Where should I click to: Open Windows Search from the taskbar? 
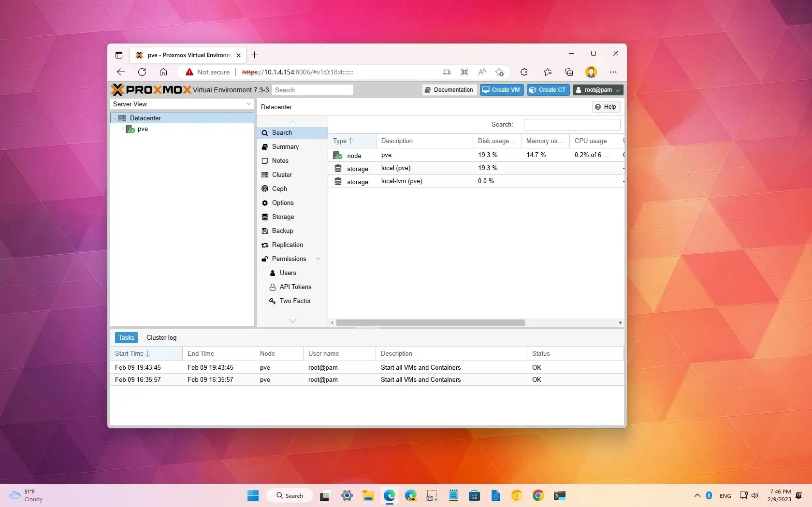289,495
